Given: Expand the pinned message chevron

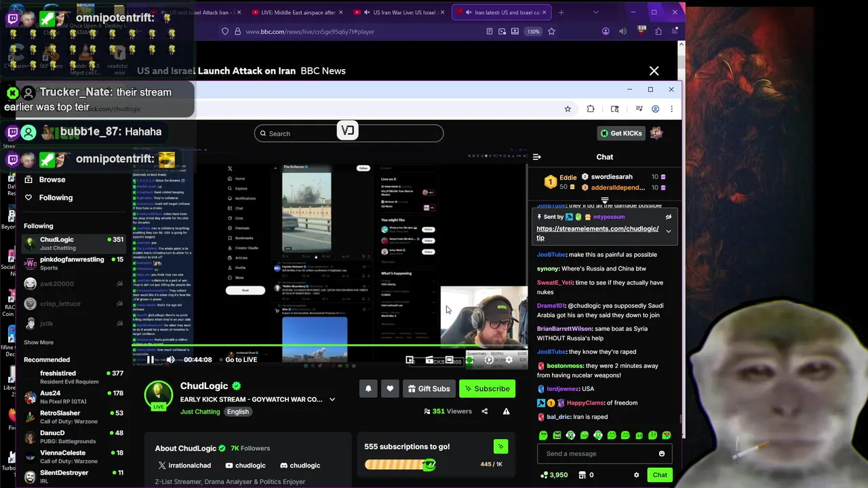Looking at the screenshot, I should pos(668,232).
